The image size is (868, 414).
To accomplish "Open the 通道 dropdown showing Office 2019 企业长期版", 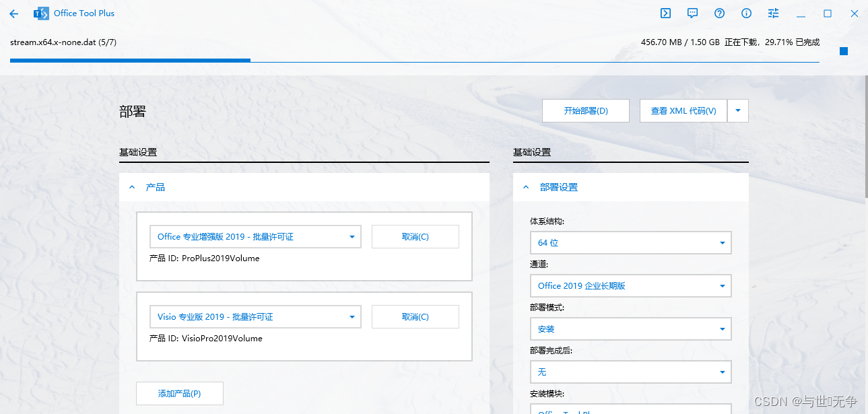I will point(631,286).
